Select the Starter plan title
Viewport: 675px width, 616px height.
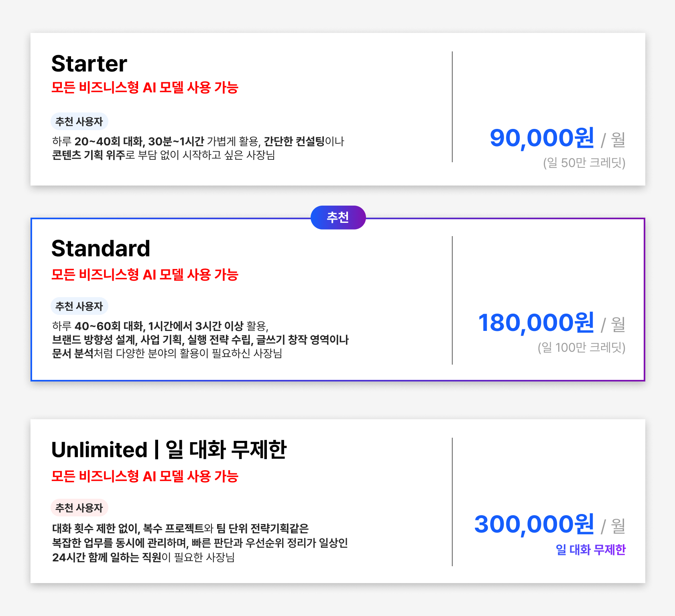coord(89,64)
